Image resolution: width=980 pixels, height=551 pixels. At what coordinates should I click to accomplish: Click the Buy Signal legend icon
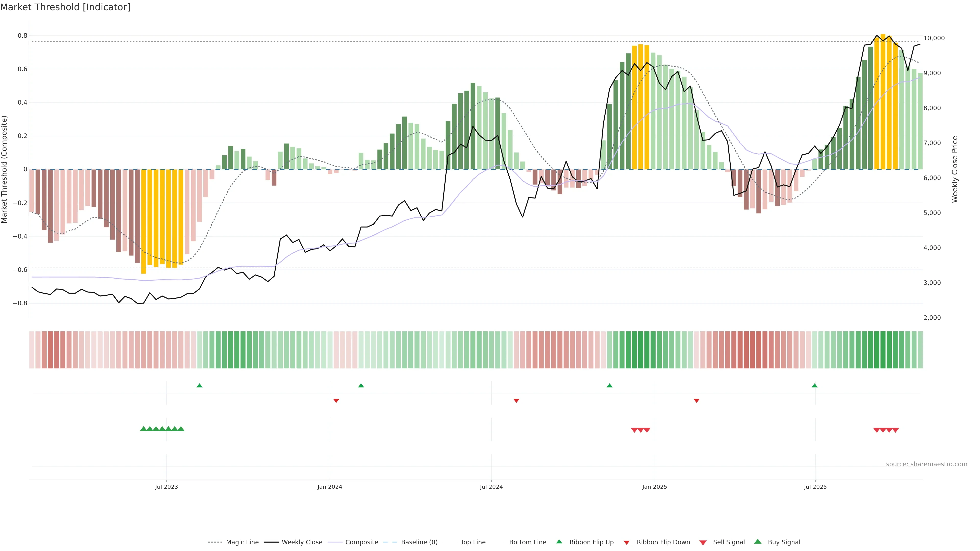click(758, 542)
